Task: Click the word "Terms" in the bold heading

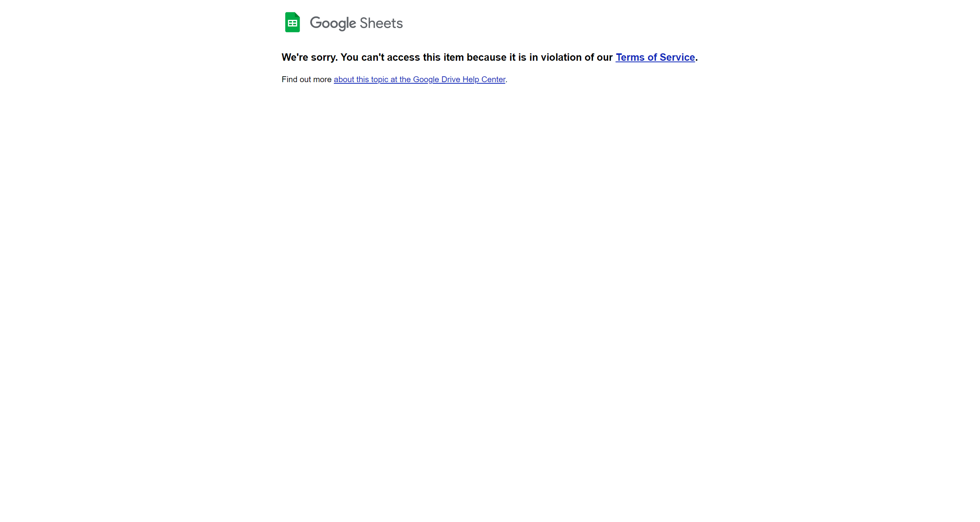Action: coord(630,57)
